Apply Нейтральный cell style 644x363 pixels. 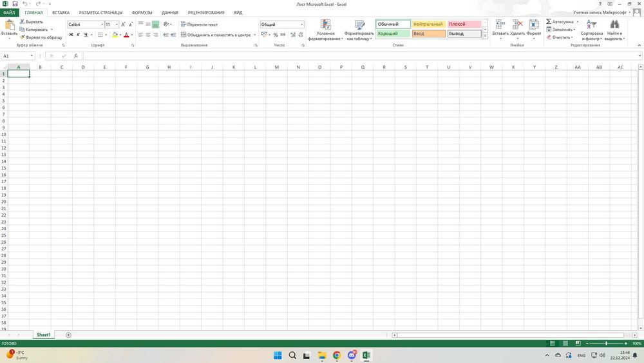(428, 25)
